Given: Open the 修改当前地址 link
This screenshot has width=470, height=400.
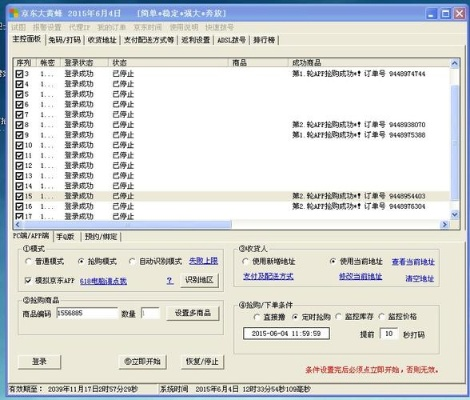Looking at the screenshot, I should click(361, 276).
